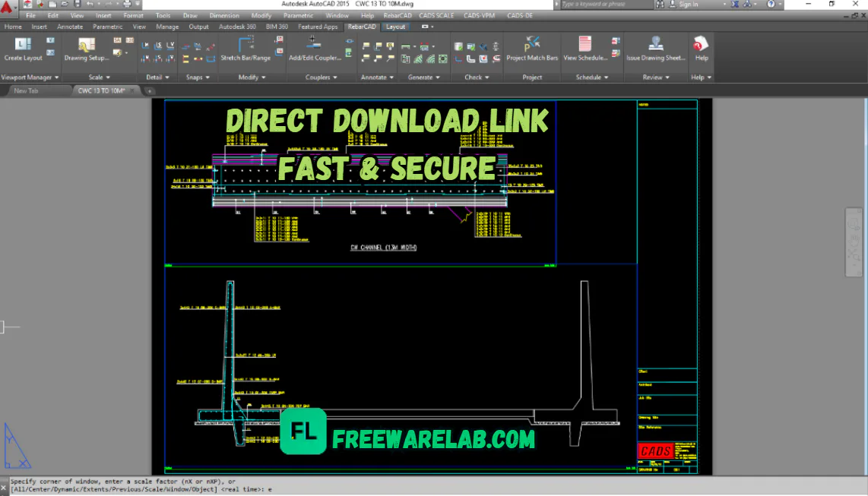Image resolution: width=868 pixels, height=496 pixels.
Task: Expand the Snaps panel dropdown
Action: [x=198, y=77]
